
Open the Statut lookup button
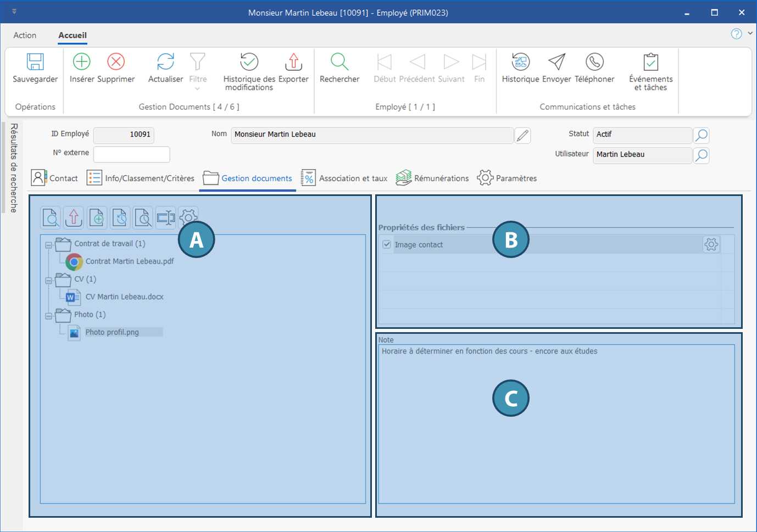pyautogui.click(x=701, y=135)
